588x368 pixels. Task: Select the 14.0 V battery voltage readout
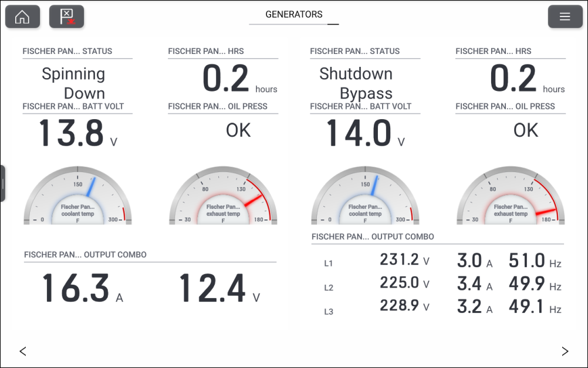[359, 133]
